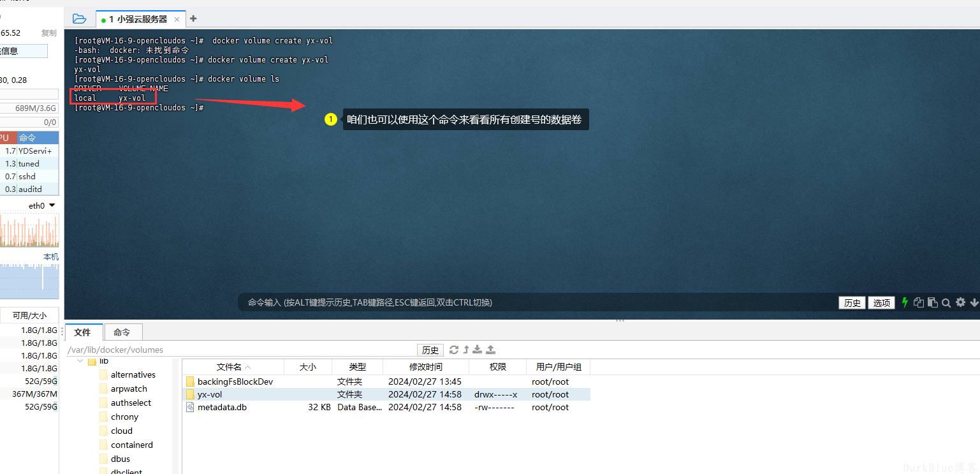980x474 pixels.
Task: Click the 689M/3.6G memory usage bar
Action: (29, 108)
